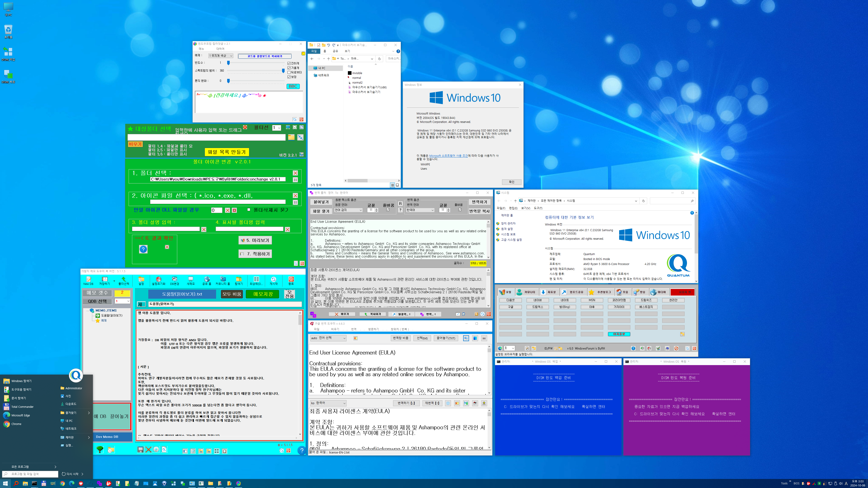
Task: Open 예제 1 무지개 색상 dropdown
Action: point(220,56)
